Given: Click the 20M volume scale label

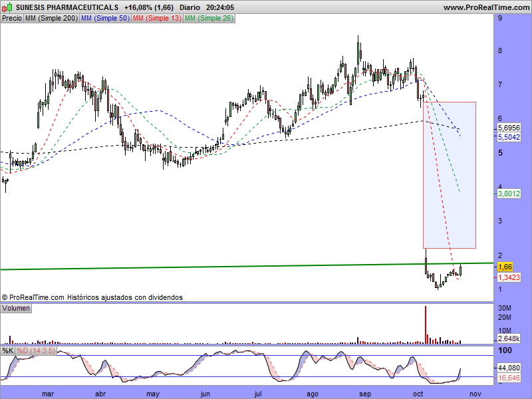Looking at the screenshot, I should [505, 318].
